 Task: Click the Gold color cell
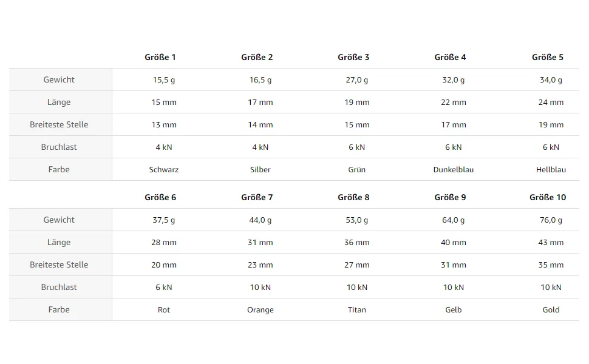pyautogui.click(x=551, y=309)
